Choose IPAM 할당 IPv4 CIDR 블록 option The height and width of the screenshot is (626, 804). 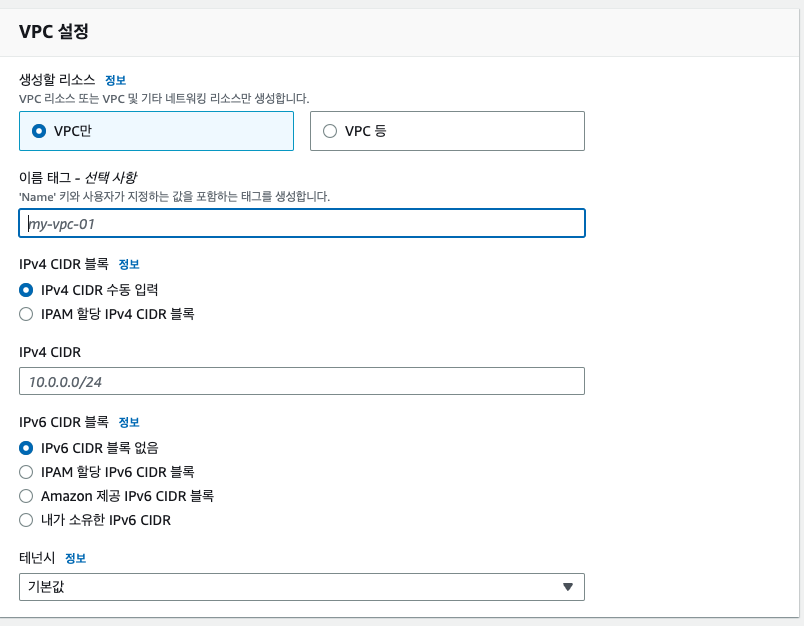[x=26, y=314]
